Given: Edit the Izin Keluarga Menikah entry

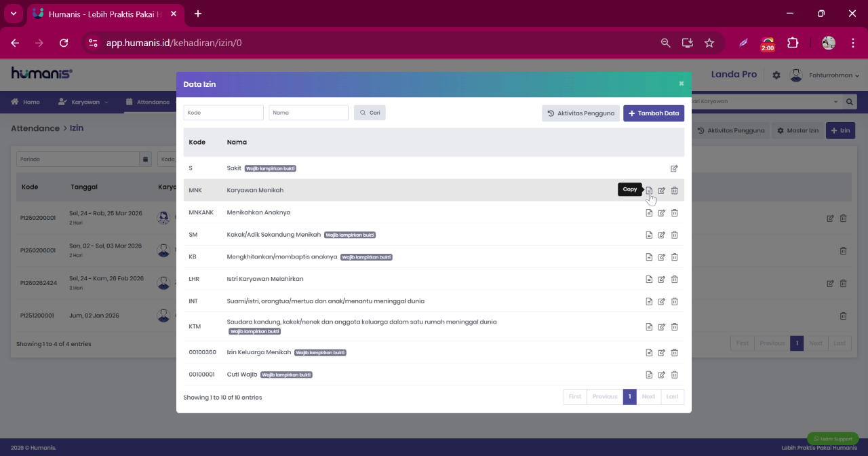Looking at the screenshot, I should point(662,352).
